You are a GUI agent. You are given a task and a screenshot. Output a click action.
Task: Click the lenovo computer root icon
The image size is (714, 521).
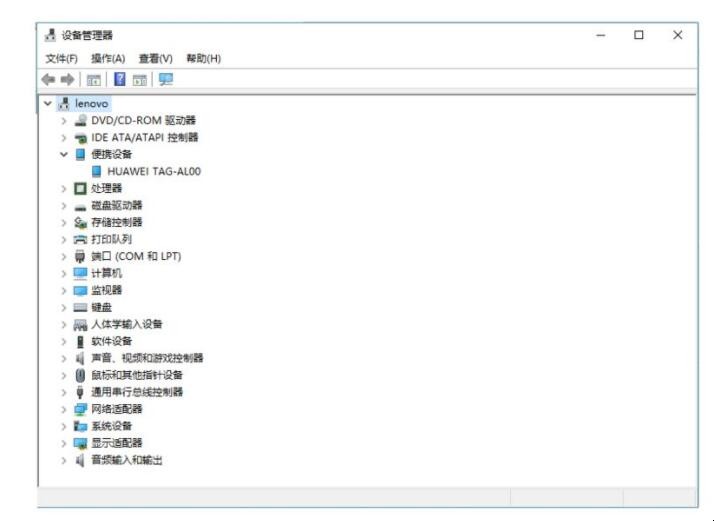tap(64, 103)
